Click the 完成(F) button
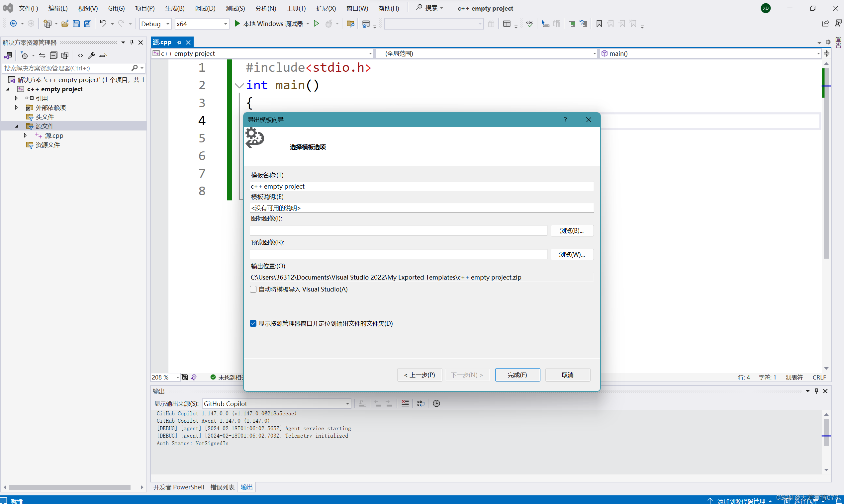 point(517,375)
